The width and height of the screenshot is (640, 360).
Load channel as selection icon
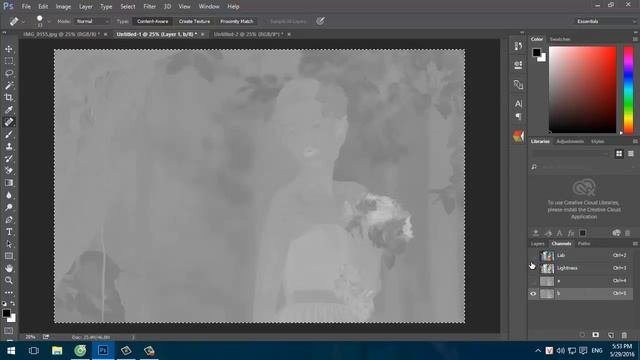click(x=582, y=335)
